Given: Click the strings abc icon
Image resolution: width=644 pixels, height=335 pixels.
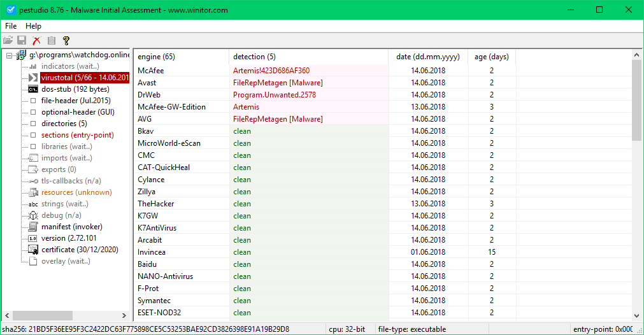Looking at the screenshot, I should pos(33,204).
